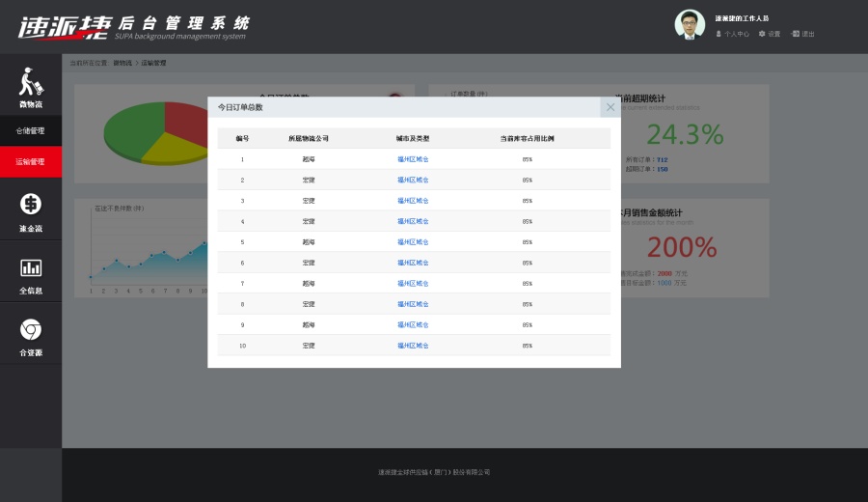Screen dimensions: 868x502
Task: Click the logistics company cell in row 5
Action: point(309,242)
